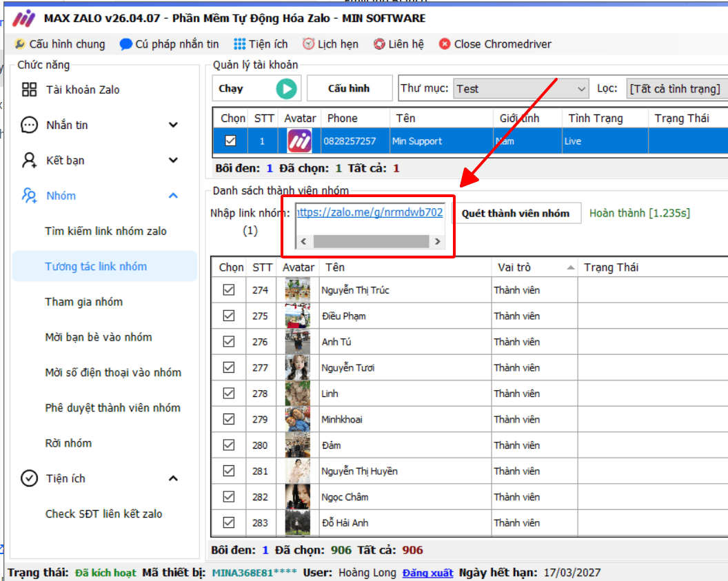Click the green play icon on Chạy

(287, 89)
